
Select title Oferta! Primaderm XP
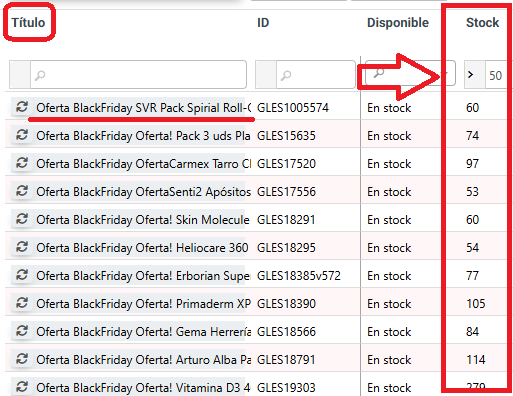[143, 304]
